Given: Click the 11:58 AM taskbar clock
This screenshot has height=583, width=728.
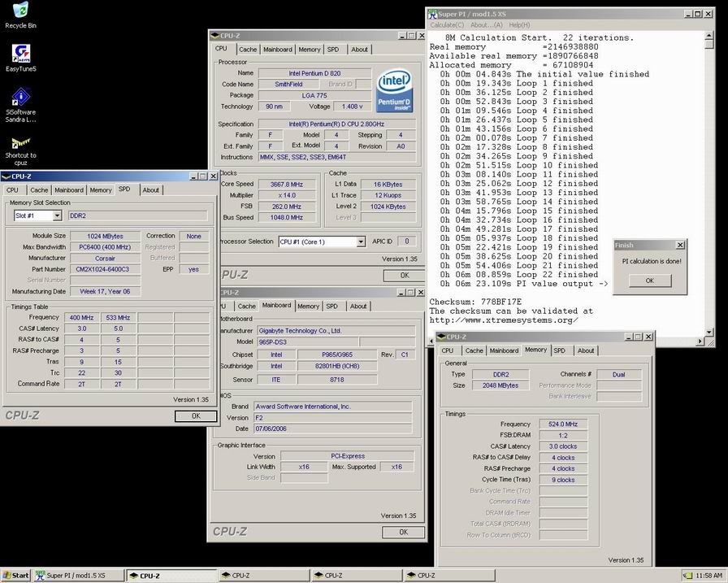Looking at the screenshot, I should (x=708, y=576).
